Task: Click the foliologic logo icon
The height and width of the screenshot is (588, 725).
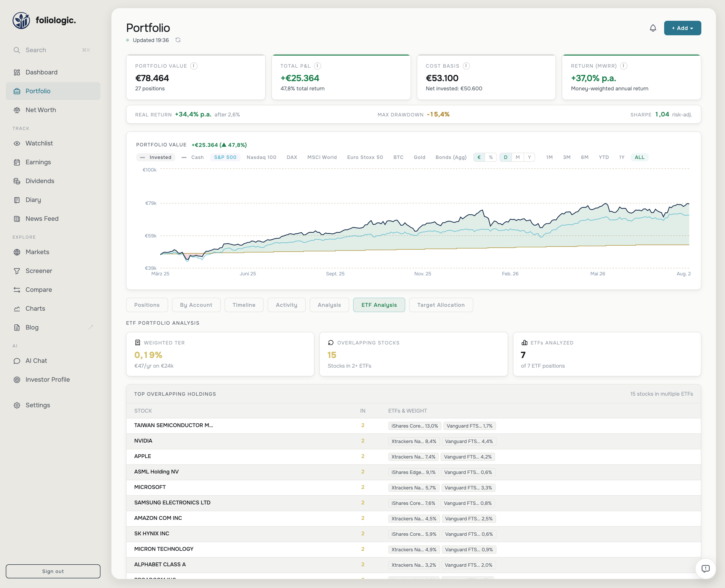Action: pyautogui.click(x=21, y=21)
